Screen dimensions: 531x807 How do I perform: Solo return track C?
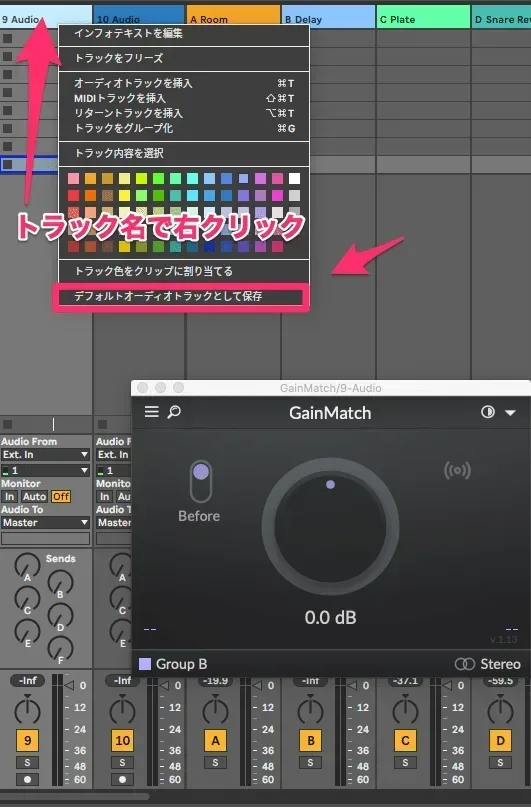point(405,763)
